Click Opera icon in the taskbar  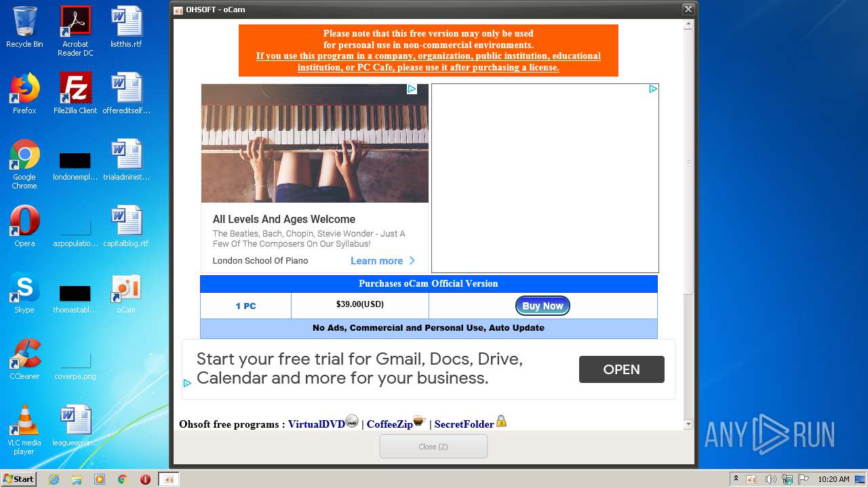pyautogui.click(x=145, y=479)
